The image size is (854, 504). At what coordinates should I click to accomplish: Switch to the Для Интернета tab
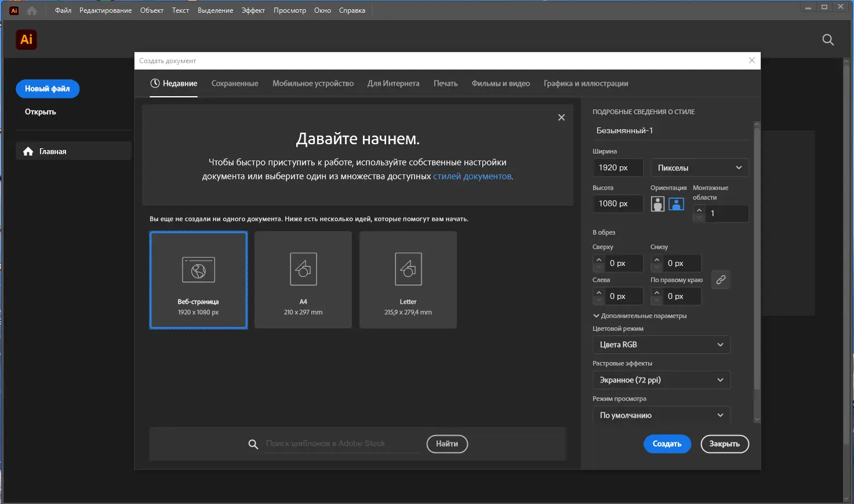[393, 83]
